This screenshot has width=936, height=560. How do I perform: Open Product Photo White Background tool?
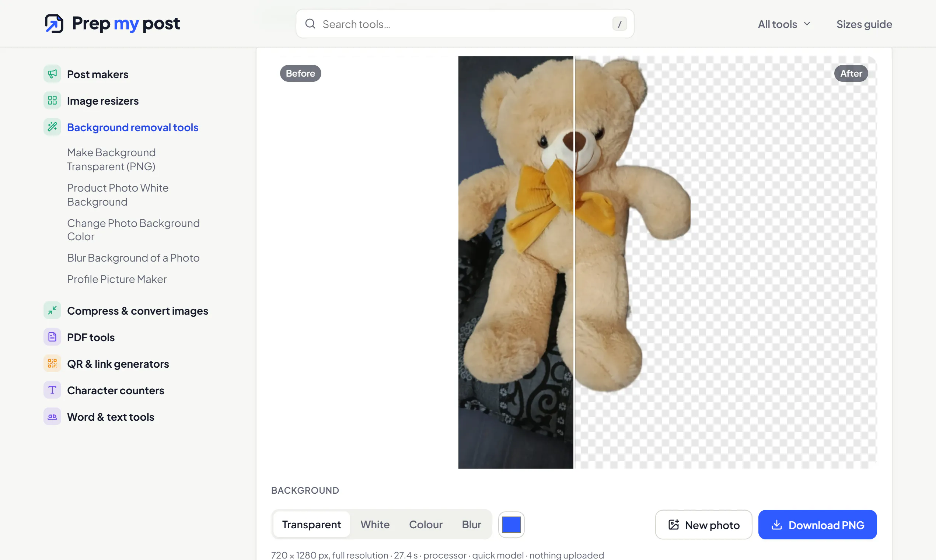click(118, 195)
